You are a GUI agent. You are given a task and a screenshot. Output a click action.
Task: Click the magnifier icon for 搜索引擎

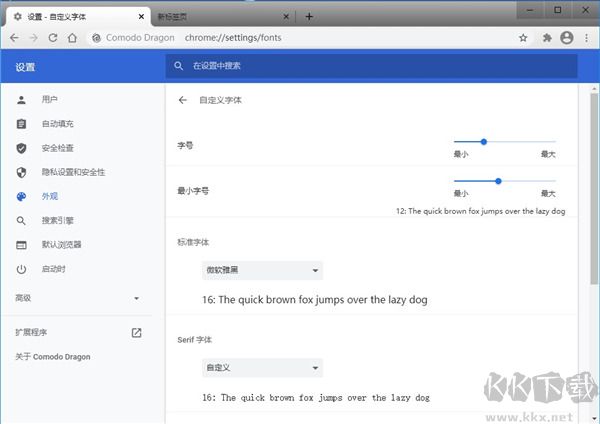(x=21, y=221)
